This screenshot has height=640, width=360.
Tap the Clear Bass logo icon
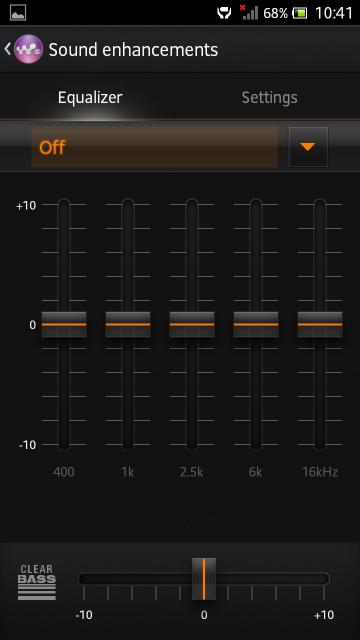(x=37, y=582)
